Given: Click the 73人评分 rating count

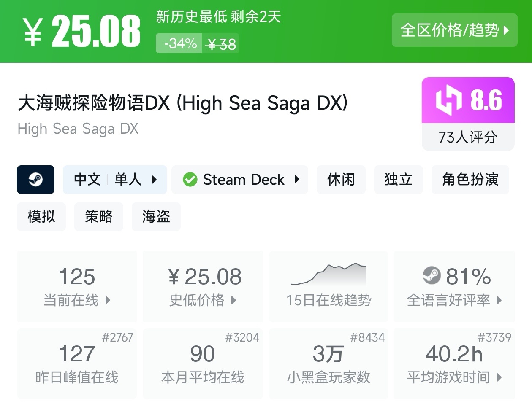Looking at the screenshot, I should 468,137.
